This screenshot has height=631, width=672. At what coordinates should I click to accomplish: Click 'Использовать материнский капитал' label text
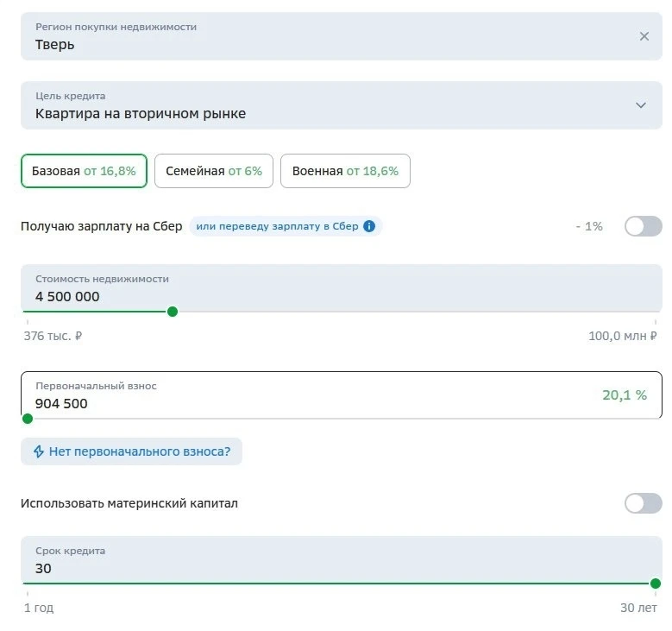tap(129, 503)
